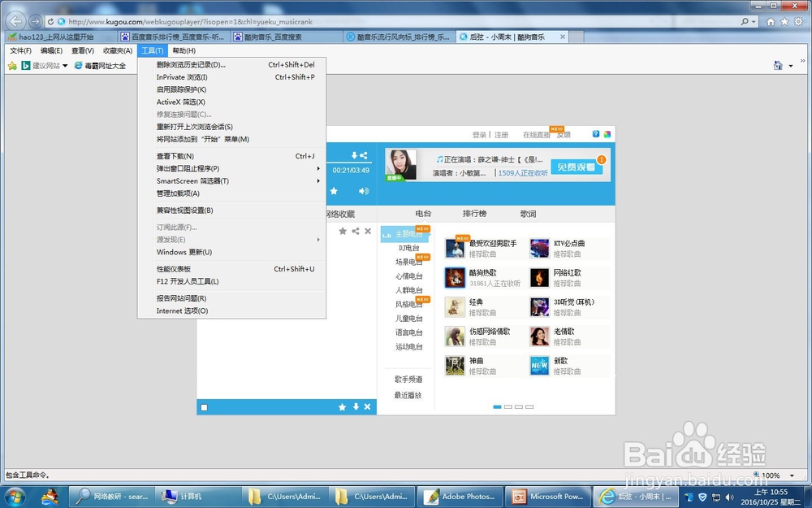Click the star icon in bottom blue bar
The width and height of the screenshot is (812, 508).
pyautogui.click(x=343, y=407)
